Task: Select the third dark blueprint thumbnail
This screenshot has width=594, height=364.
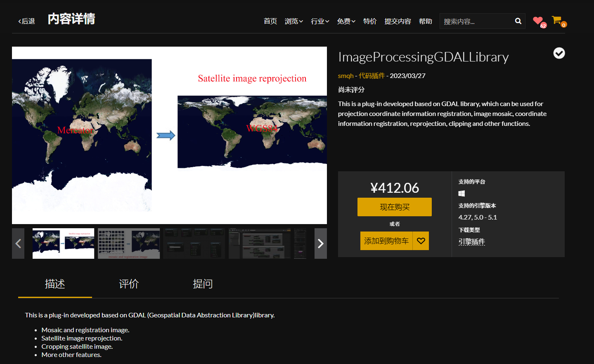Action: click(x=194, y=243)
